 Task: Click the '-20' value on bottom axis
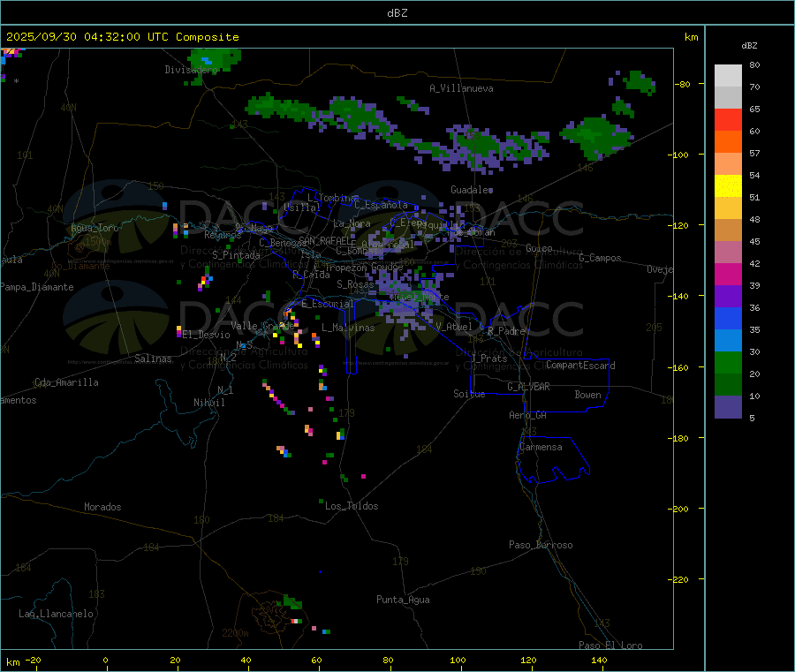pos(34,660)
